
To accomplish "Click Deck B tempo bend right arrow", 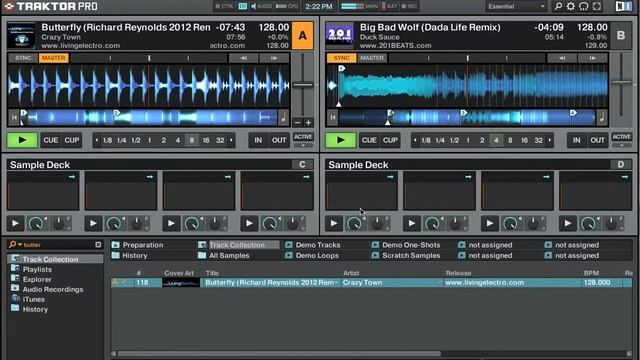I will pyautogui.click(x=593, y=58).
